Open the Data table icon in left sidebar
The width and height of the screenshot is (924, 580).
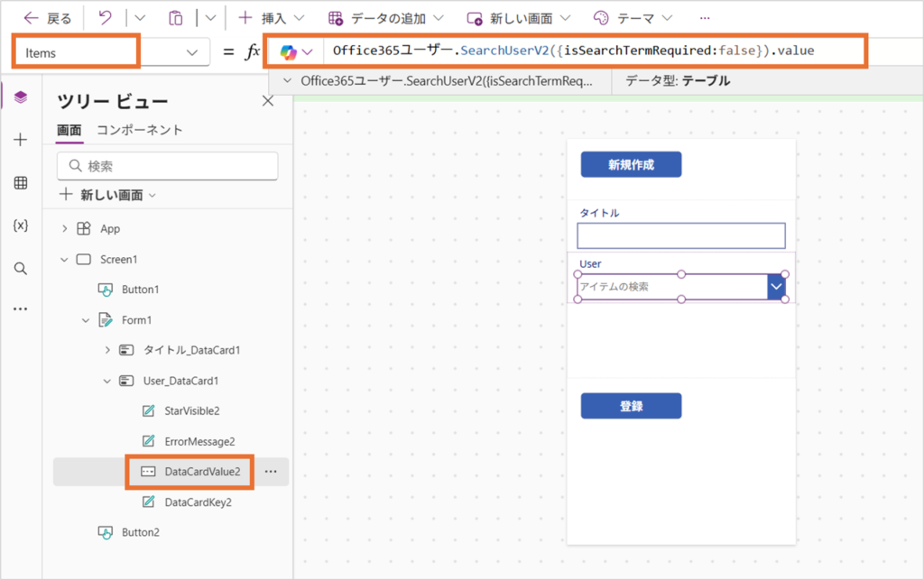point(21,183)
